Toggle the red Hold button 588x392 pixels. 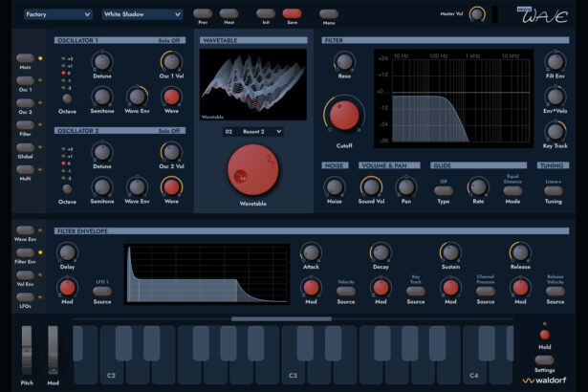coord(545,335)
